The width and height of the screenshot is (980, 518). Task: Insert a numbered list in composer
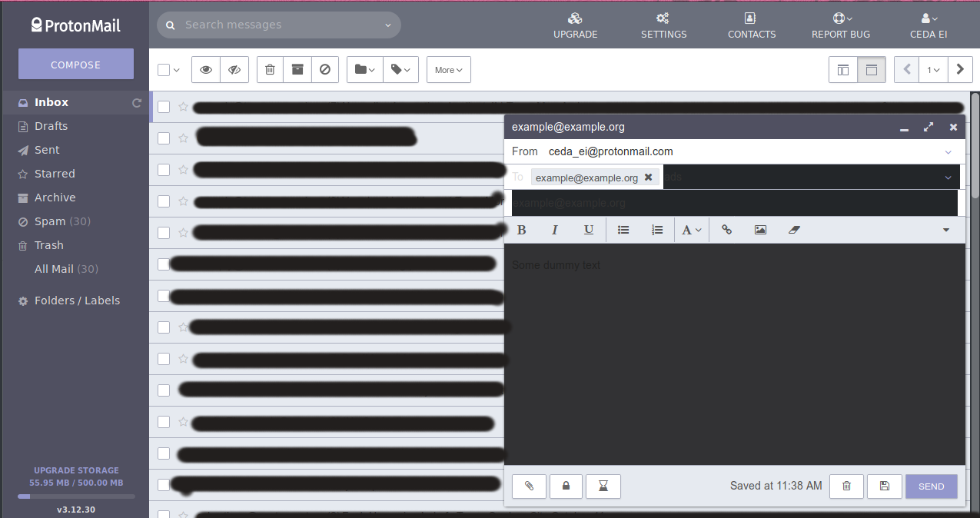click(x=657, y=230)
